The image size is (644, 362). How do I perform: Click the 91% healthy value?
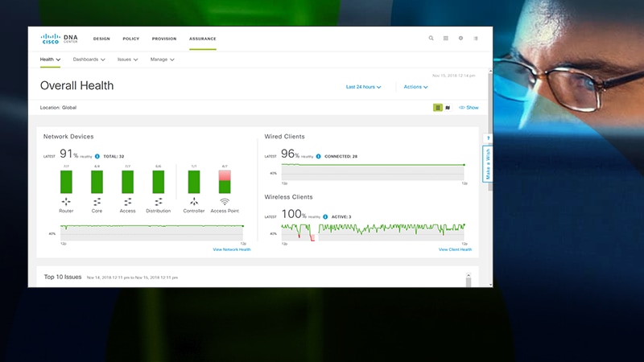pyautogui.click(x=69, y=154)
